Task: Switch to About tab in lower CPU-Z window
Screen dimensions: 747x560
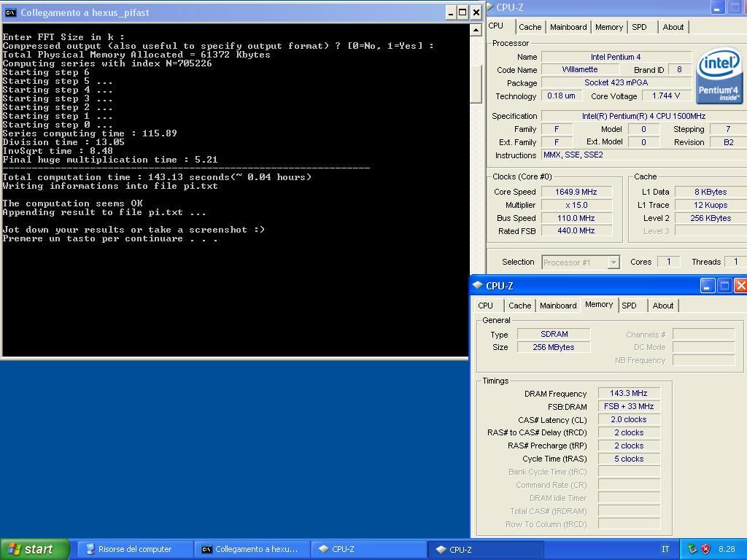Action: point(663,306)
